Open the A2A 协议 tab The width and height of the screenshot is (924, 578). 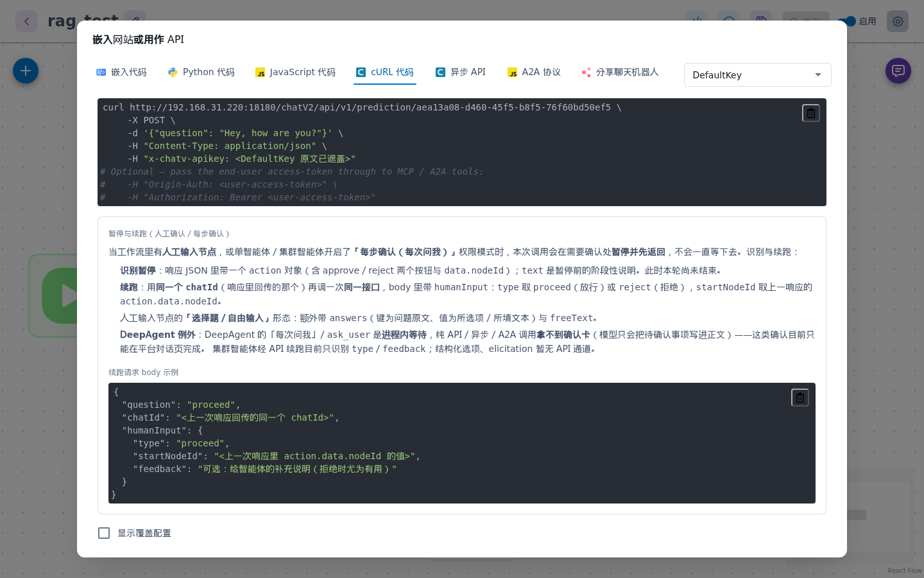[534, 72]
